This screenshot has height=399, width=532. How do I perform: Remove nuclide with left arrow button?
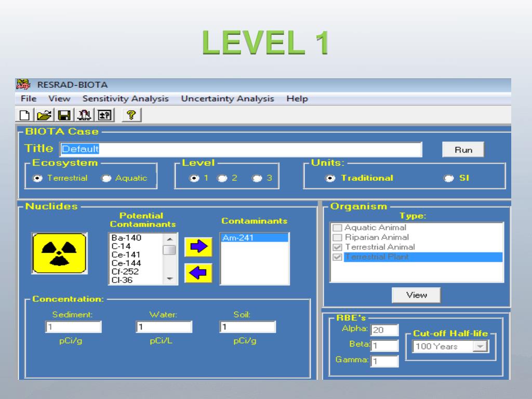[x=198, y=273]
